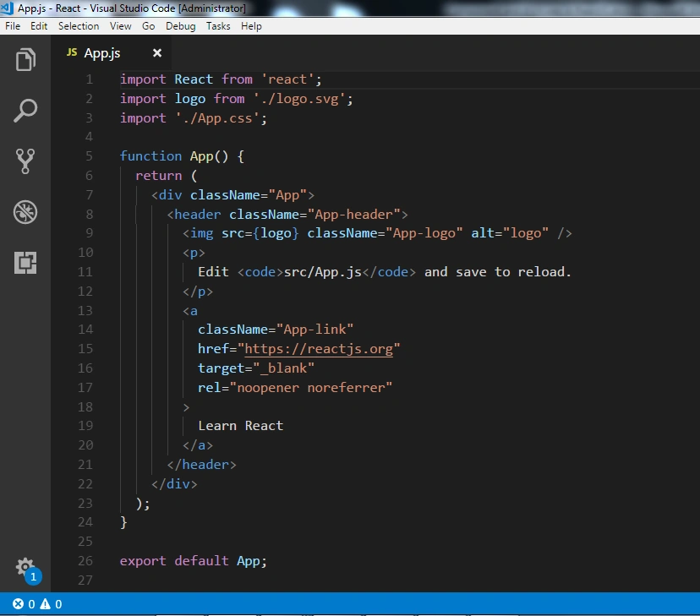Screen dimensions: 700x616
Task: Click "_blank" target value
Action: click(x=283, y=368)
